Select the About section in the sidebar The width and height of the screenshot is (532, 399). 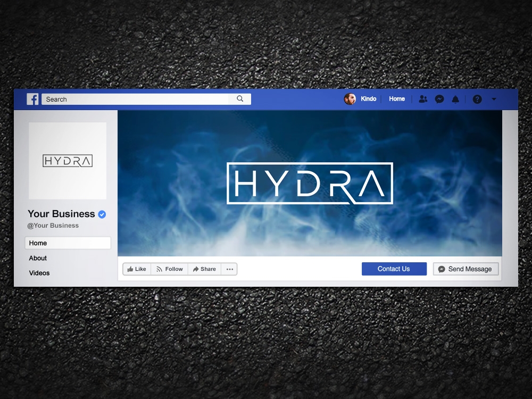coord(38,258)
